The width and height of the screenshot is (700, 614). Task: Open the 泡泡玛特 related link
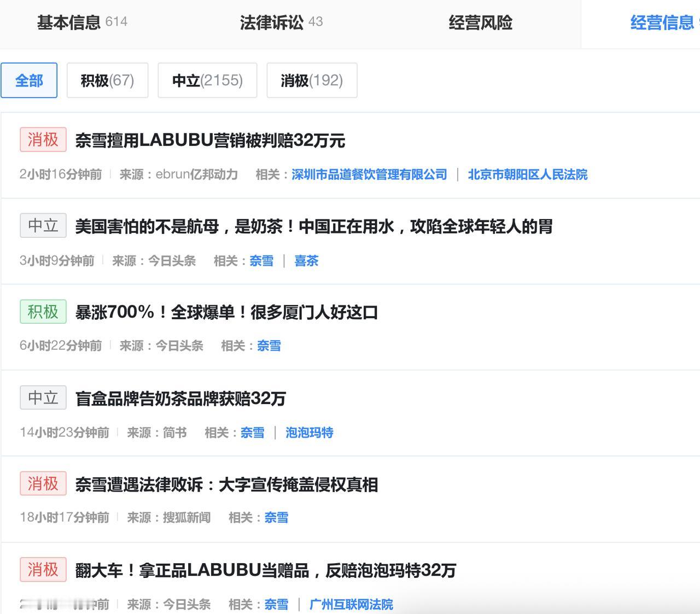310,432
